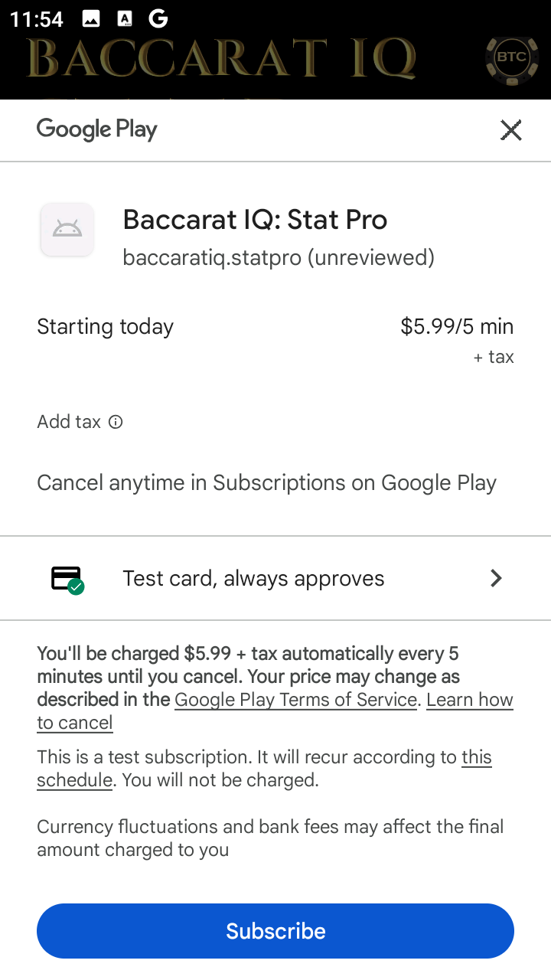Open Test card, always approves option
Image resolution: width=551 pixels, height=980 pixels.
pyautogui.click(x=253, y=579)
